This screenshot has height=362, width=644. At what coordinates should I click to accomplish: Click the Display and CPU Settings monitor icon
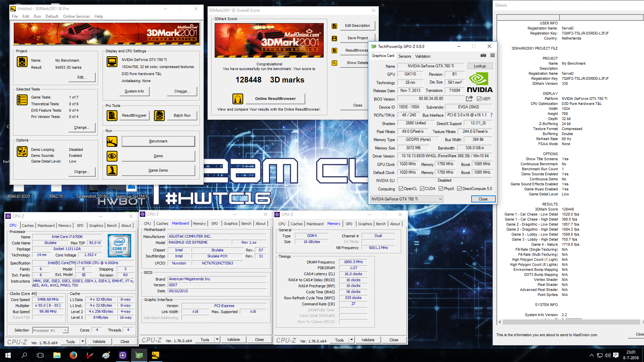pyautogui.click(x=112, y=62)
